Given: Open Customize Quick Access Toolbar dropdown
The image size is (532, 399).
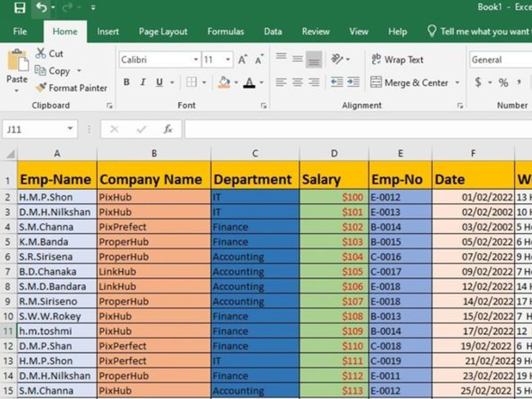Looking at the screenshot, I should [x=93, y=7].
